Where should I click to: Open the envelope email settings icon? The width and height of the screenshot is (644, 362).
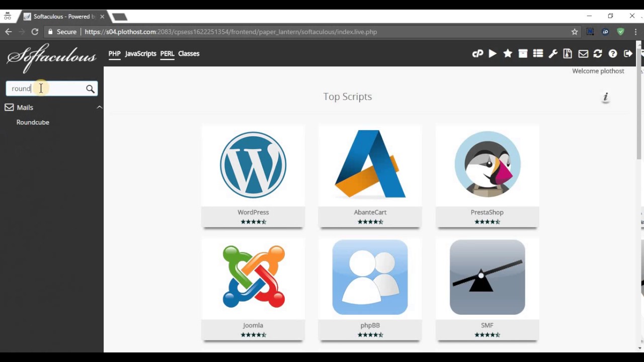pyautogui.click(x=583, y=54)
